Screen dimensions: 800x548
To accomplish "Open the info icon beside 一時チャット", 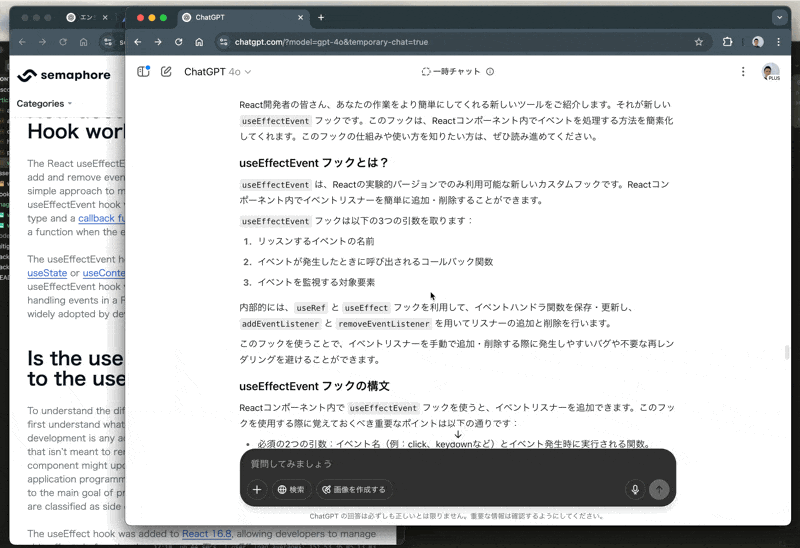I will (490, 71).
